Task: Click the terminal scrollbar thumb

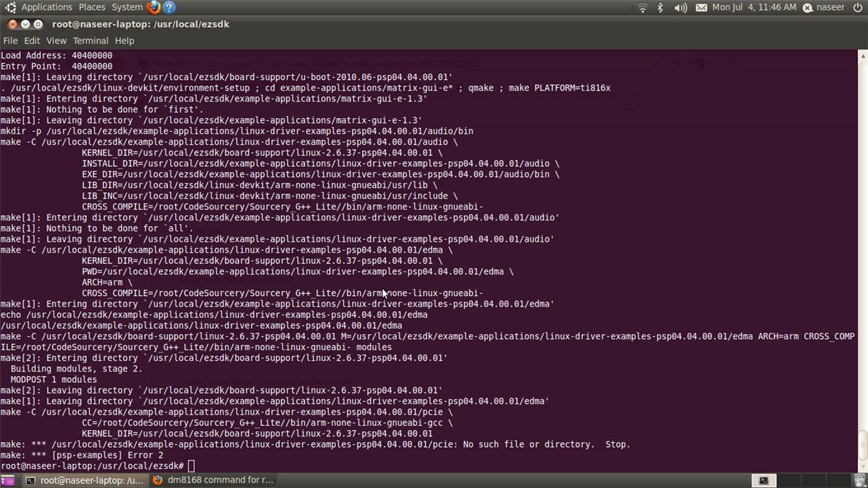Action: tap(862, 445)
